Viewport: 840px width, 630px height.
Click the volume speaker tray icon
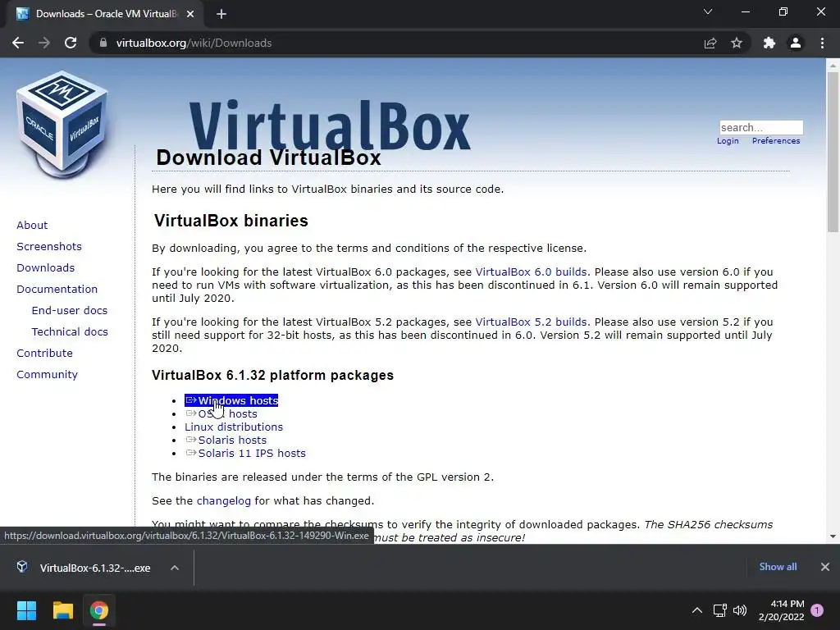tap(740, 610)
